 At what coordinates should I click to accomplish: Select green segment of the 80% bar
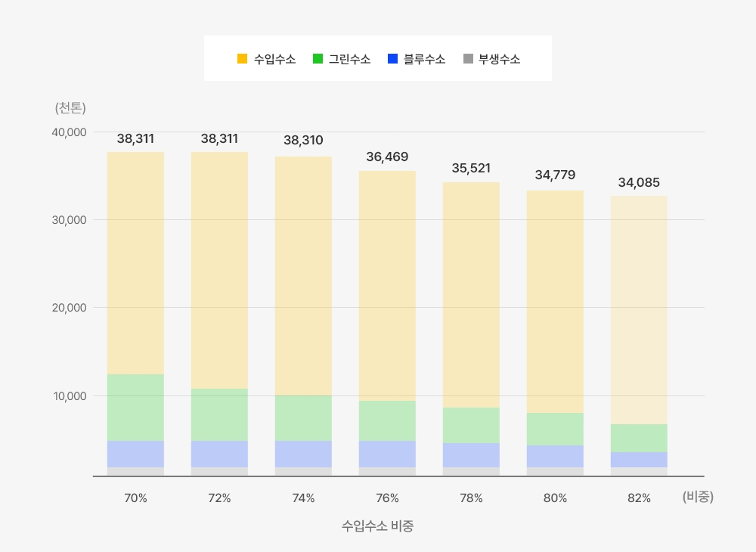[x=555, y=429]
